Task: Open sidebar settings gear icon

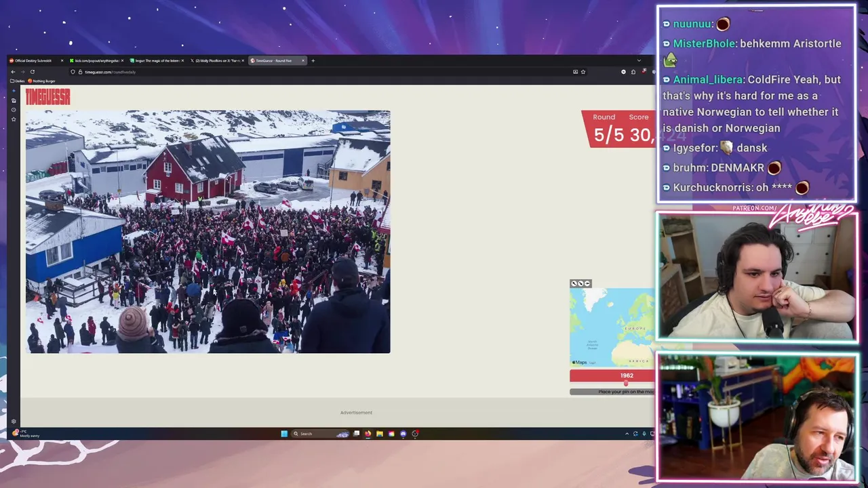Action: click(x=14, y=422)
